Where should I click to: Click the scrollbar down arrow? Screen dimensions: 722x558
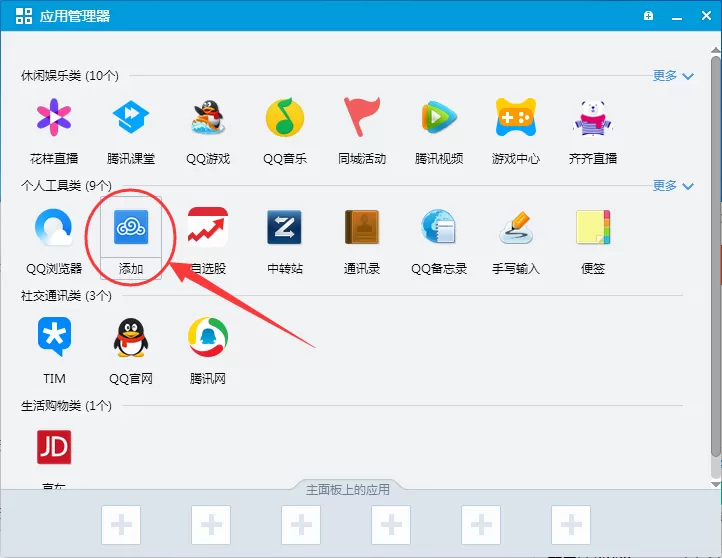click(x=716, y=484)
